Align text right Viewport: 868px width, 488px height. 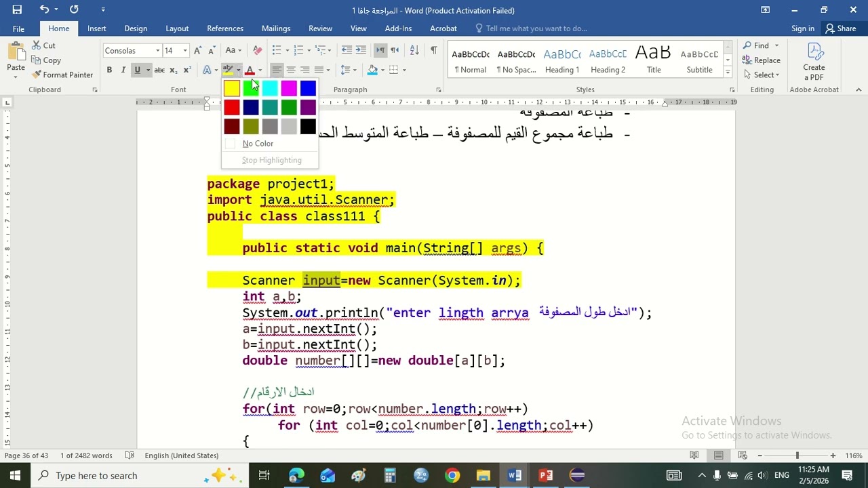coord(305,70)
